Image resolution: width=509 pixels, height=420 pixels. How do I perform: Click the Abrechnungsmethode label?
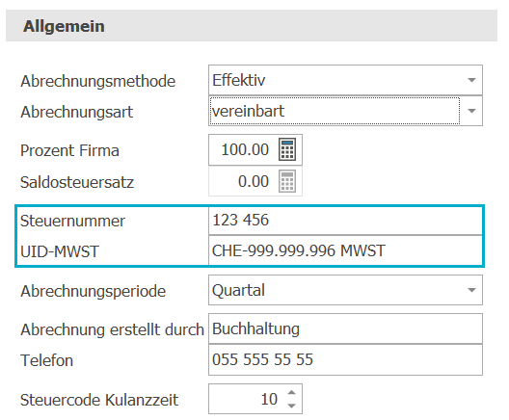(98, 81)
